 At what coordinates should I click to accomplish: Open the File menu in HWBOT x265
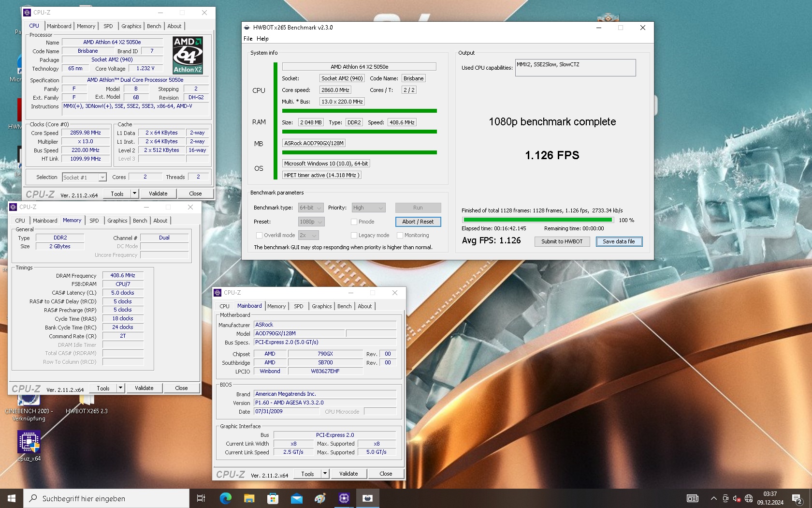tap(248, 39)
